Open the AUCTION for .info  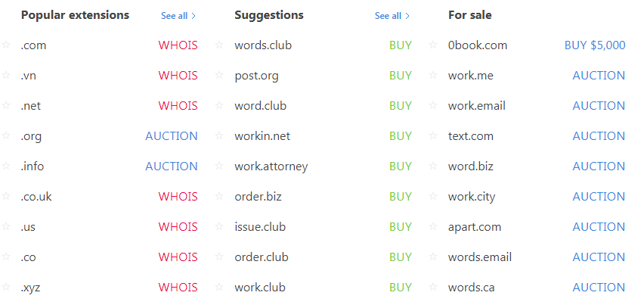[x=172, y=166]
